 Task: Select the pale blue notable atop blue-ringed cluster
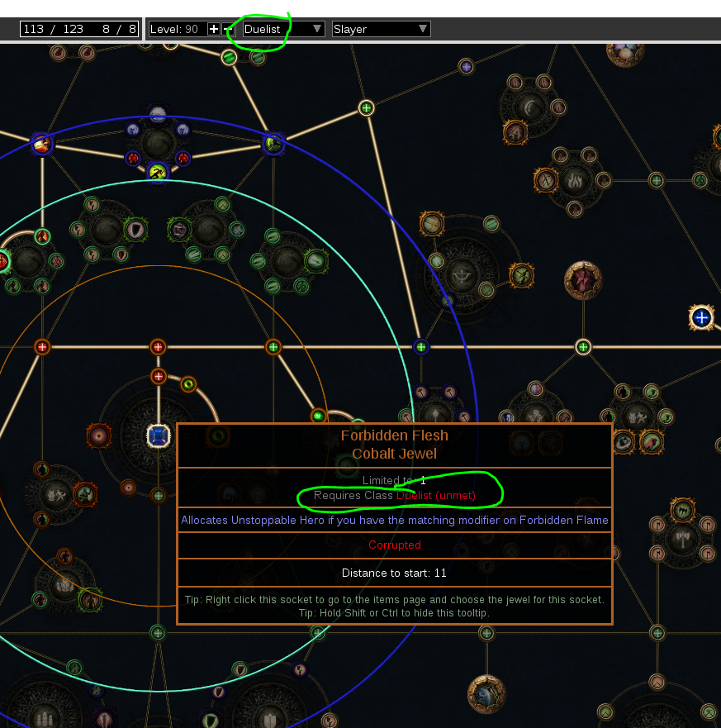coord(158,114)
